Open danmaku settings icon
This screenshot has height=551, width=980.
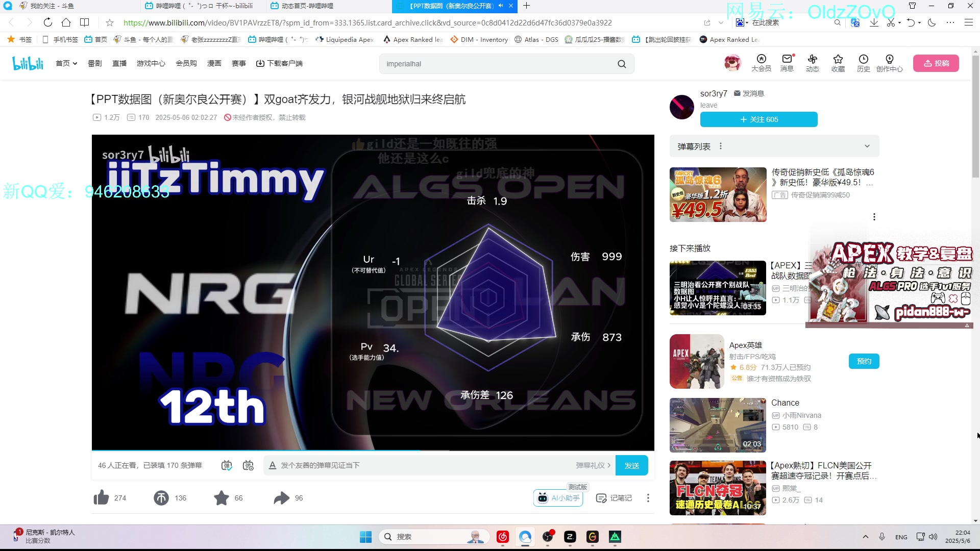click(248, 465)
